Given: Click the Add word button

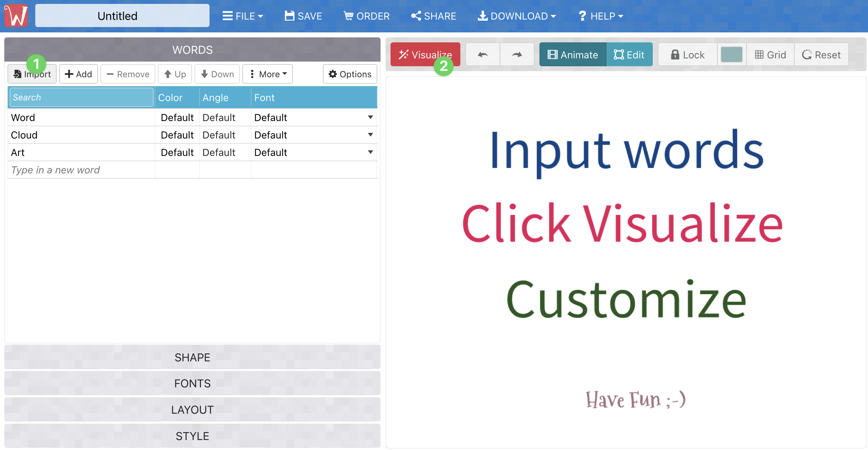Looking at the screenshot, I should coord(78,74).
